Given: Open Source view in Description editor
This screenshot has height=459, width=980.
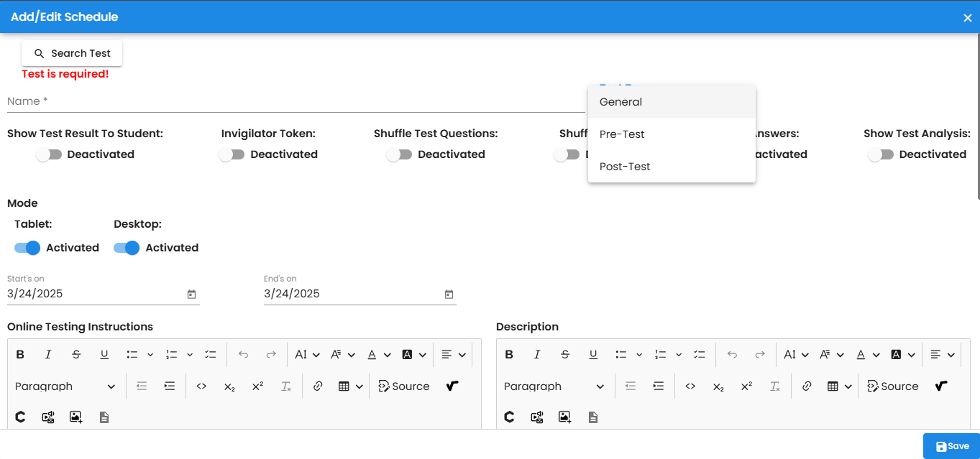Looking at the screenshot, I should coord(893,386).
